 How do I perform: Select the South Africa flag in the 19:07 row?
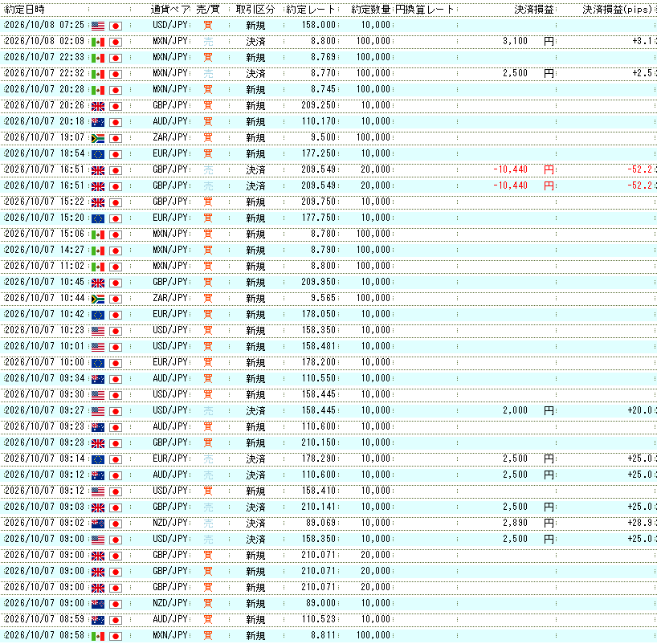pyautogui.click(x=98, y=138)
